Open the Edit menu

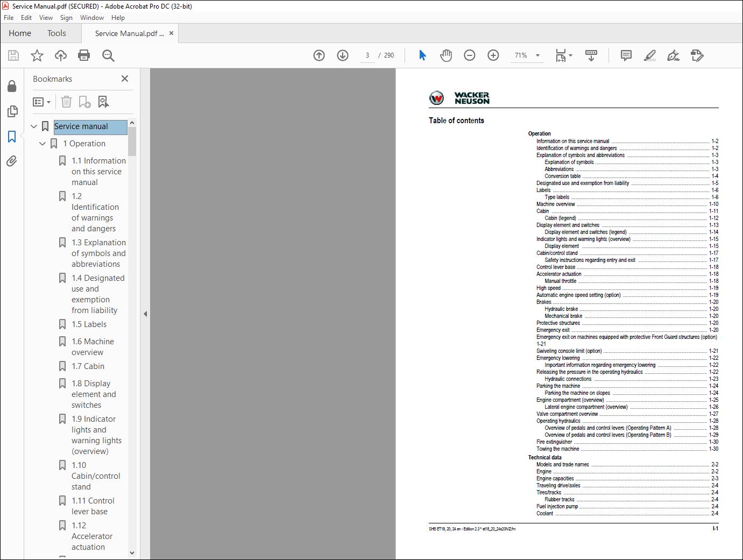[x=26, y=18]
